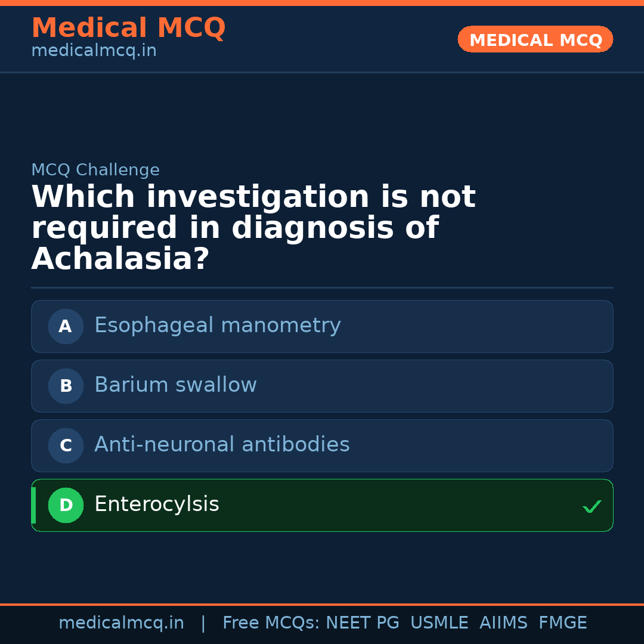Switch to the USMLE question category
The width and height of the screenshot is (644, 644).
coord(439,622)
